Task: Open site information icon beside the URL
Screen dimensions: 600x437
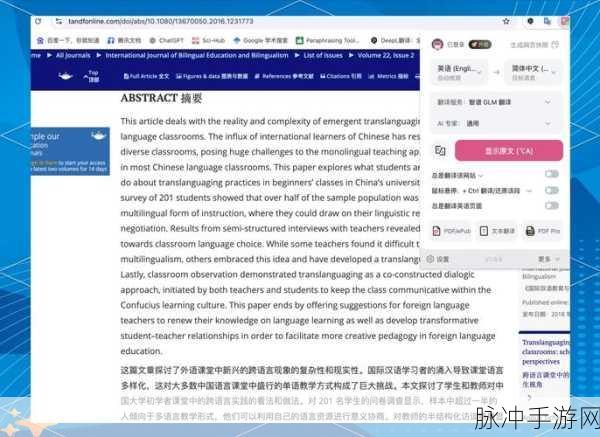Action: [59, 21]
